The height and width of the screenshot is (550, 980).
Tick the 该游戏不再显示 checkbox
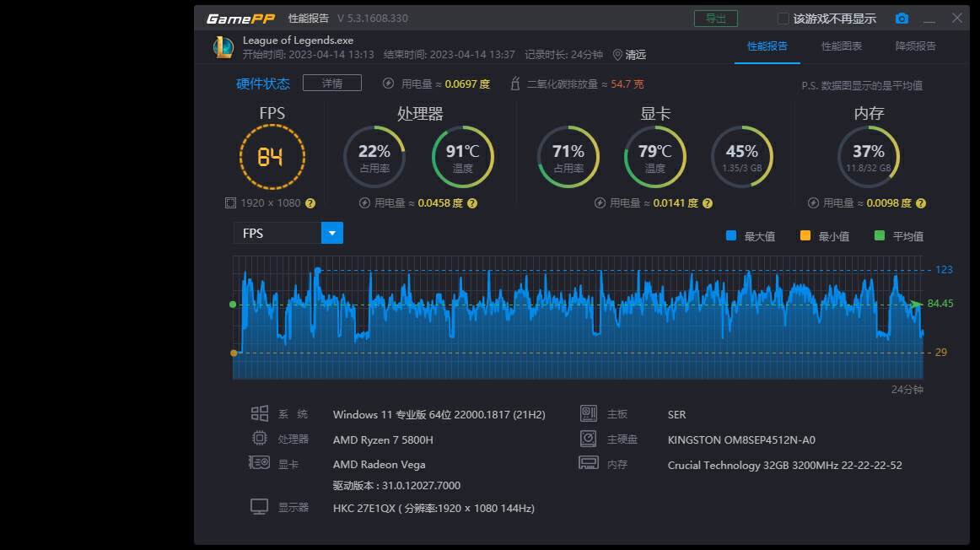click(783, 19)
